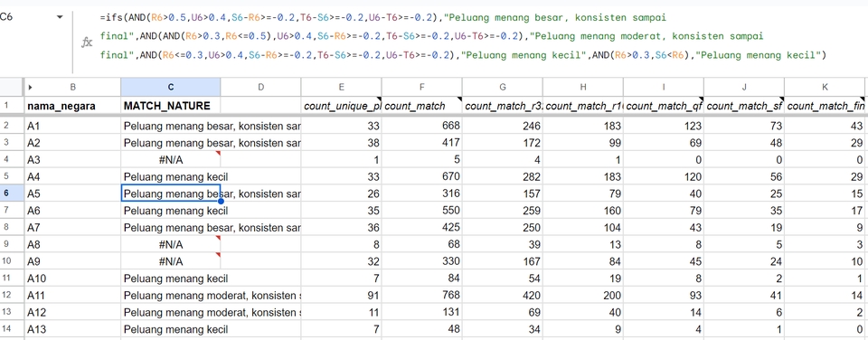868x340 pixels.
Task: Select row 9 header
Action: tap(11, 245)
